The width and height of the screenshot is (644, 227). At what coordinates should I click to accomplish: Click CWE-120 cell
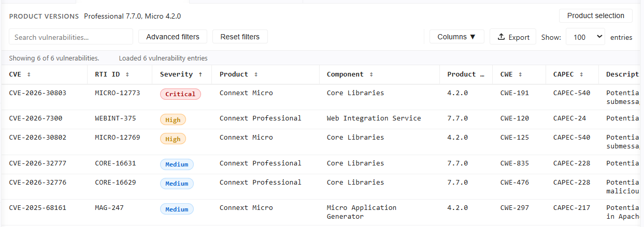pyautogui.click(x=514, y=118)
